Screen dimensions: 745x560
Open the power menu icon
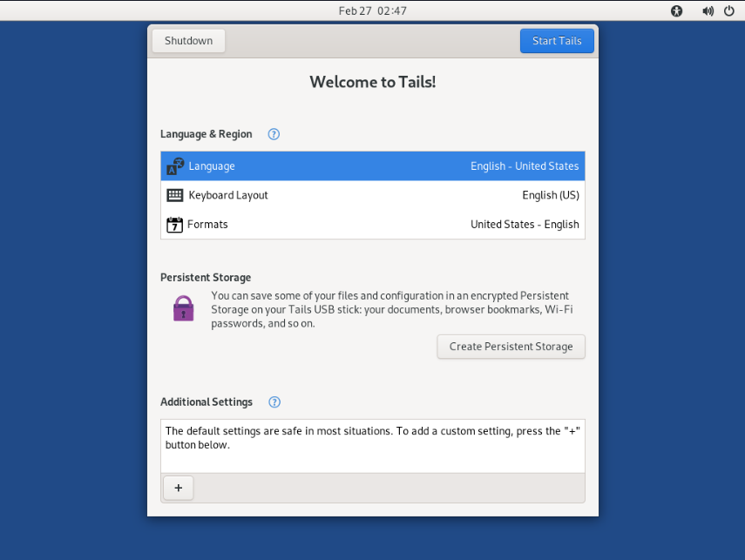(729, 11)
